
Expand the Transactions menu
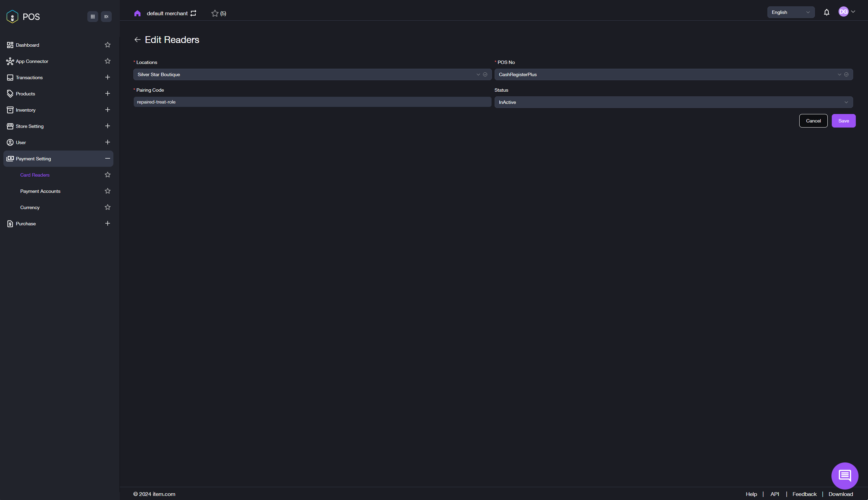tap(108, 77)
